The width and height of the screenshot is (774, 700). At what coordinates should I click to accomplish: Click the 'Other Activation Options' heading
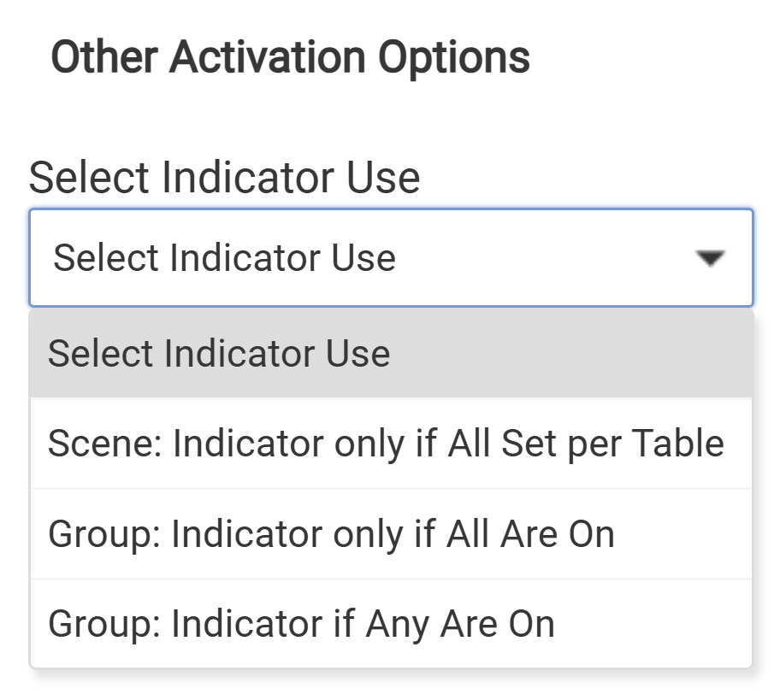pyautogui.click(x=290, y=57)
